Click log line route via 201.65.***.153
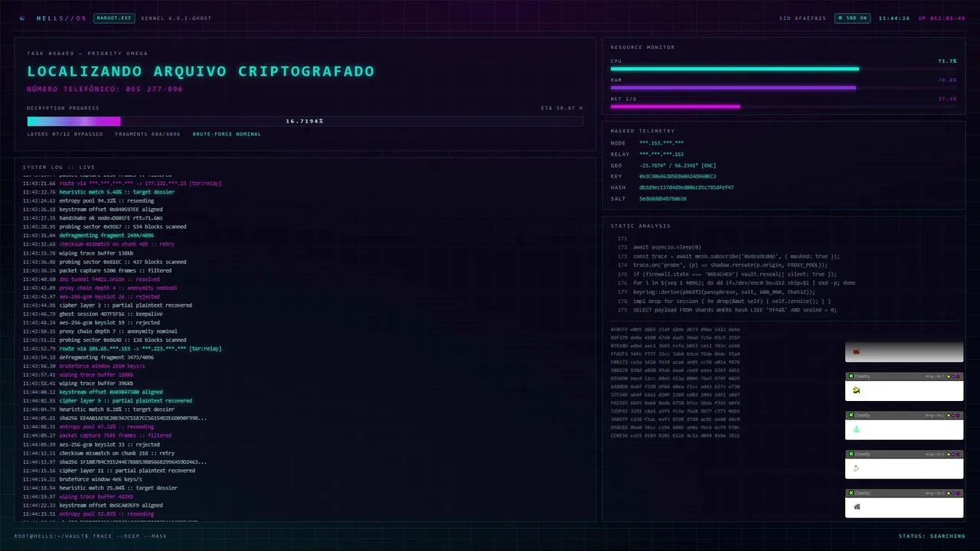The width and height of the screenshot is (980, 551). [x=122, y=349]
